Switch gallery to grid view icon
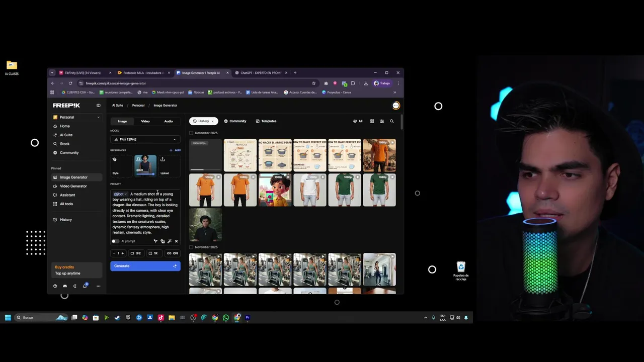Viewport: 644px width, 362px height. click(x=372, y=121)
